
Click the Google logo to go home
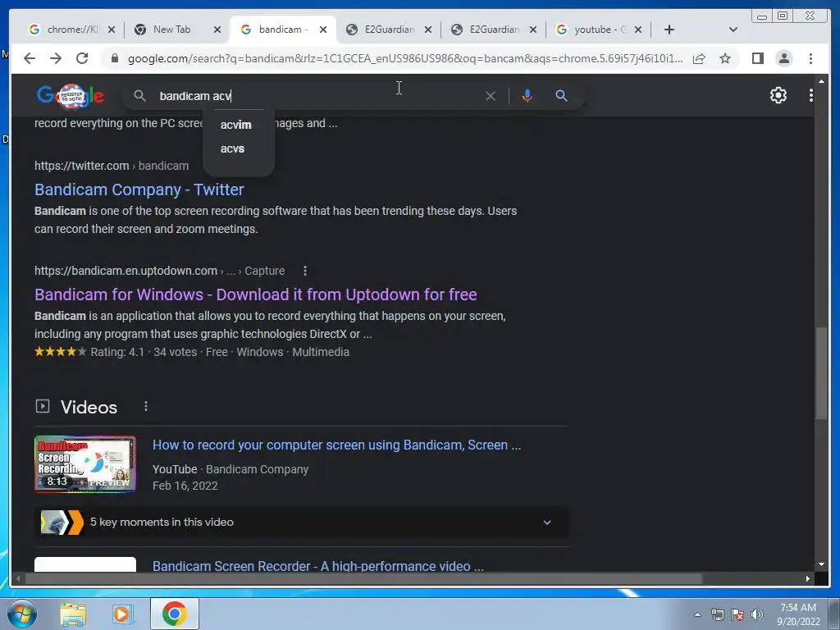point(71,96)
